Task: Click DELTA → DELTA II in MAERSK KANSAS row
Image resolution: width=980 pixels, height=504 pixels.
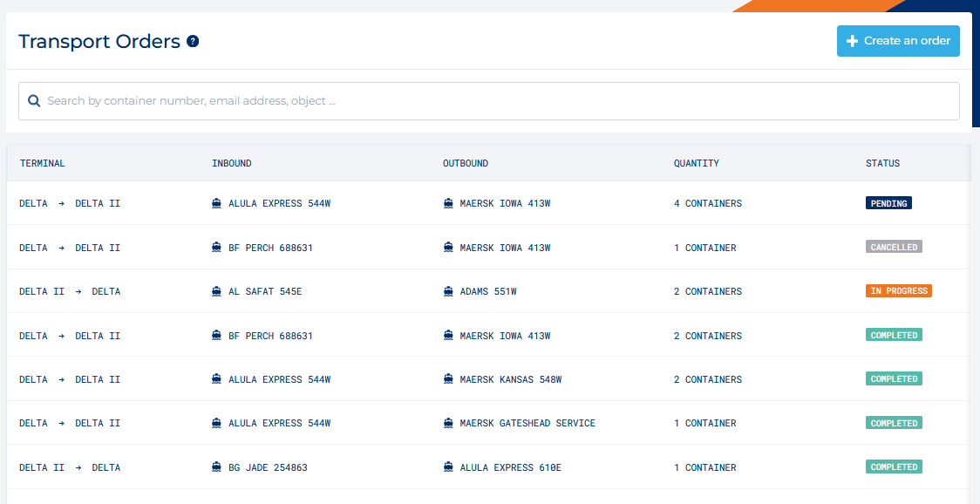Action: coord(70,379)
